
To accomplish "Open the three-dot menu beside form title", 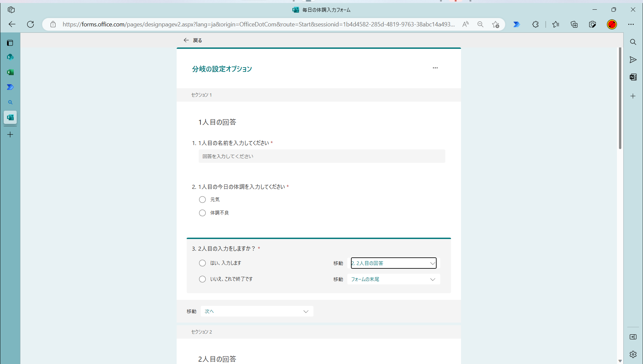I will click(435, 68).
